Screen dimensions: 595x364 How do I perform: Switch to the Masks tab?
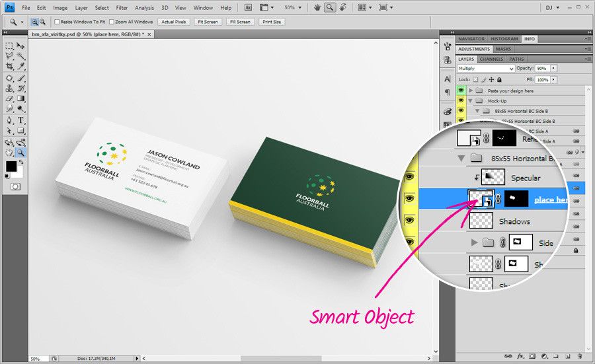coord(503,49)
